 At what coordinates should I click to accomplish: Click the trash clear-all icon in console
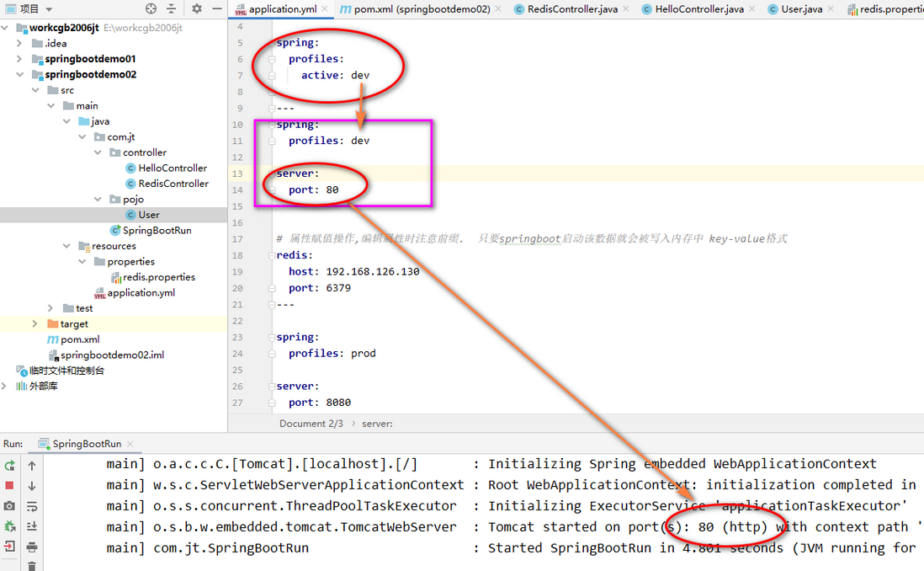pos(32,566)
